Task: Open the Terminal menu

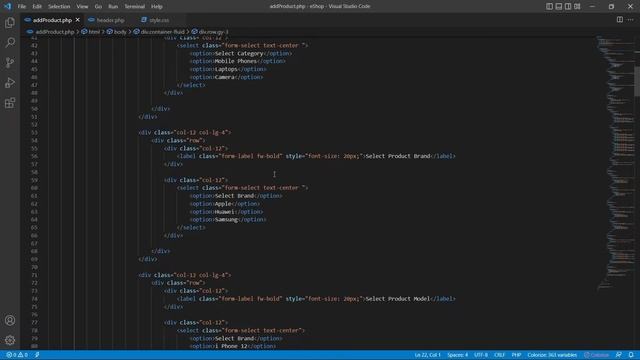Action: click(135, 7)
